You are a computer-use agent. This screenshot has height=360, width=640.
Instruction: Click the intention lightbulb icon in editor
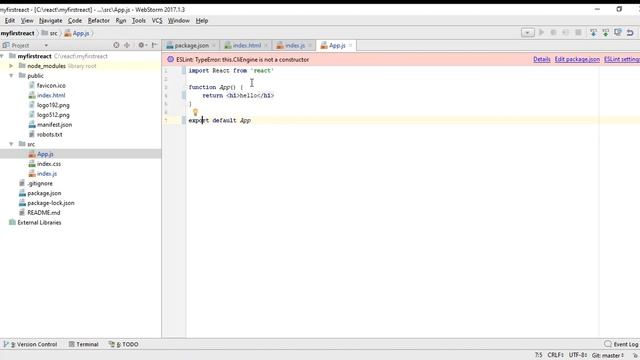click(195, 112)
